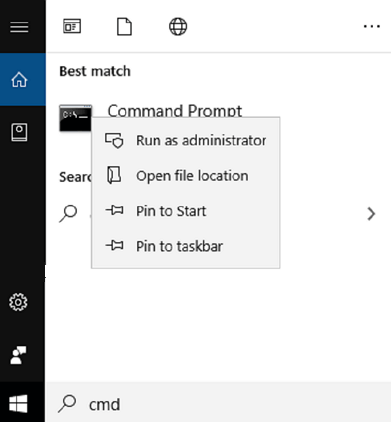Click the Command Prompt app icon
The image size is (391, 422).
point(75,118)
